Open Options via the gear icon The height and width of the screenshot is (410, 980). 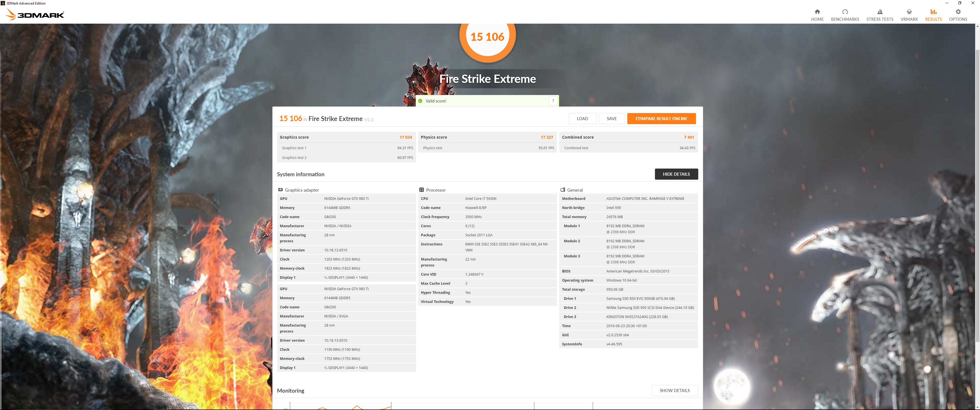pos(958,12)
